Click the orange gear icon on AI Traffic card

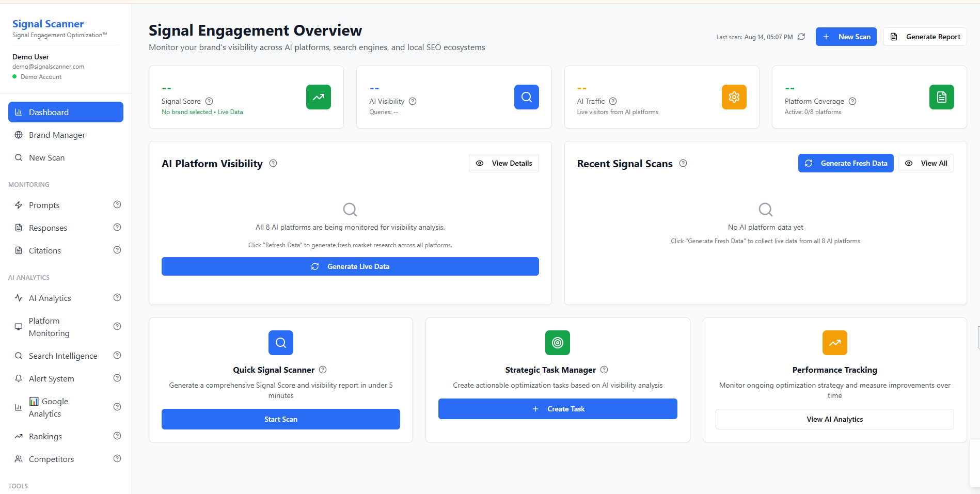pos(734,97)
